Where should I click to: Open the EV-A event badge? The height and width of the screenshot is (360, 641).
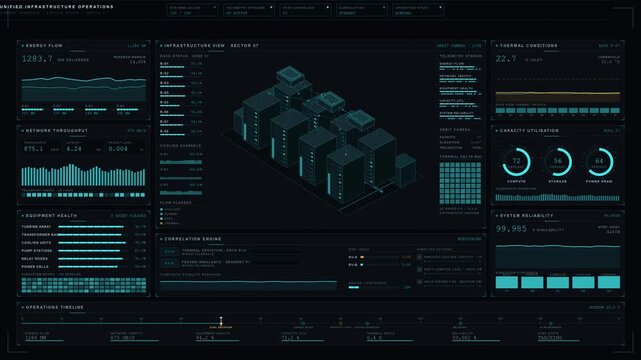(x=169, y=252)
